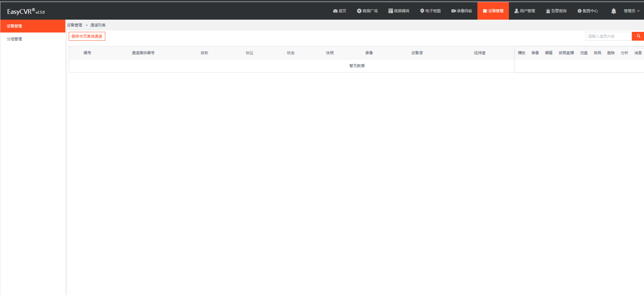
Task: Click the 编辑 column header
Action: click(x=549, y=53)
